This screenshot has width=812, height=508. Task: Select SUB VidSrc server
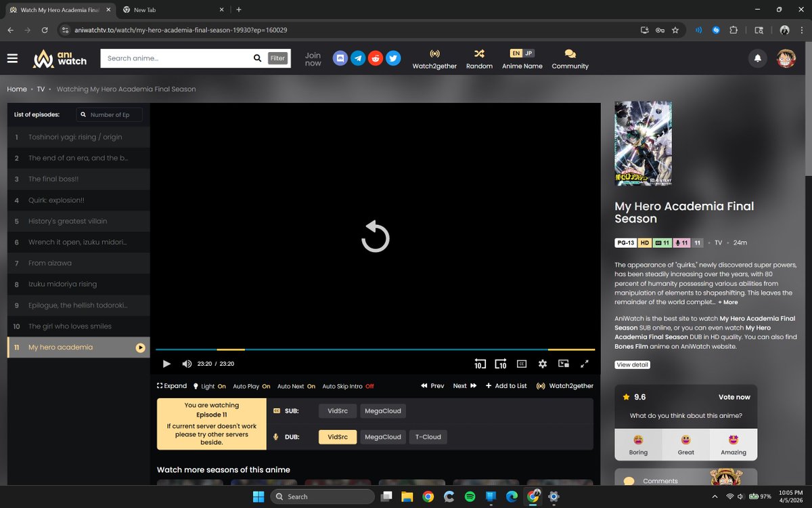pos(337,410)
